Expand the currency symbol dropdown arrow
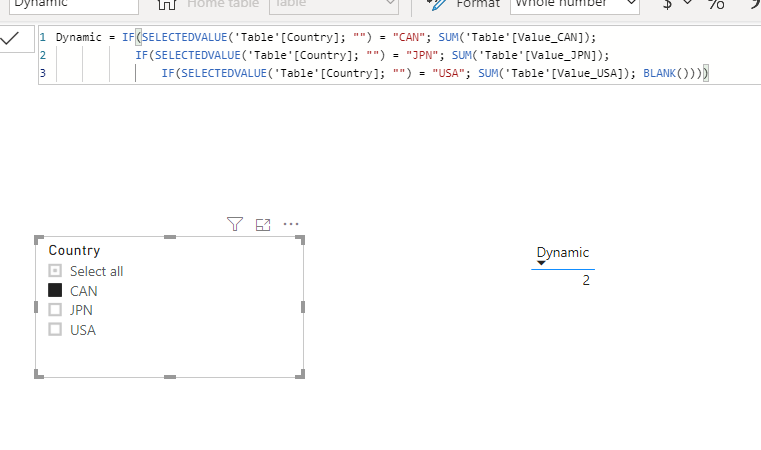Image resolution: width=761 pixels, height=450 pixels. tap(687, 3)
